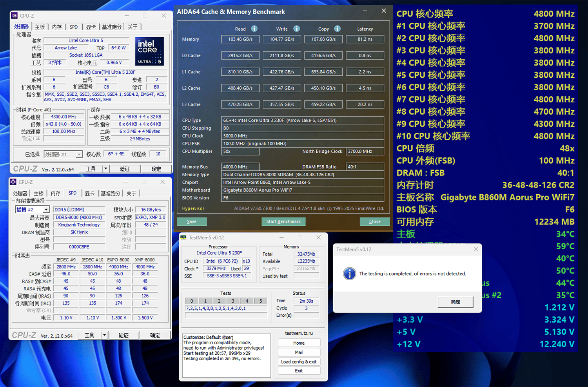Click the L2 Cache Write value 427.47 GB/s
Screen dimensions: 588x387
[x=282, y=88]
